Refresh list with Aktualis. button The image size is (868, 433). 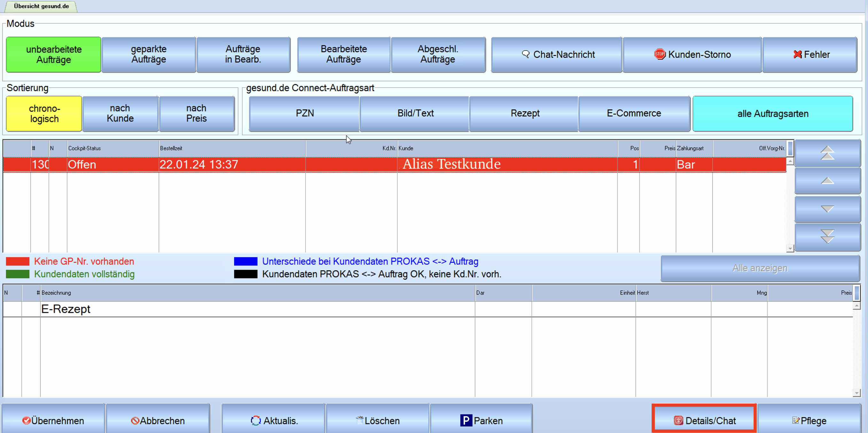click(274, 420)
